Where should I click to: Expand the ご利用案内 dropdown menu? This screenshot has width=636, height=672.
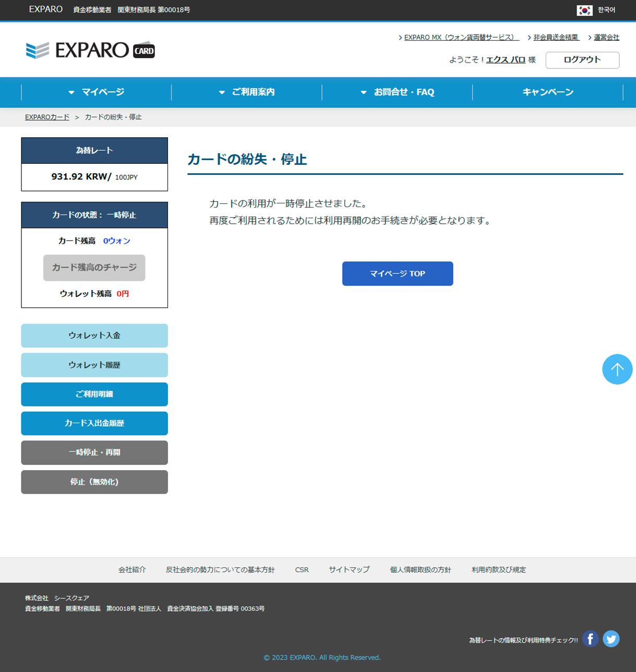pos(247,92)
